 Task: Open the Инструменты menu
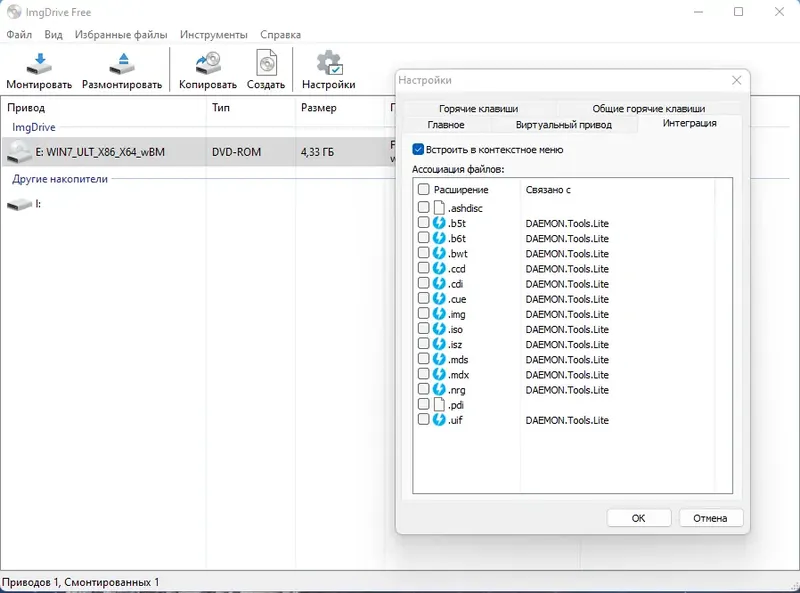point(214,35)
